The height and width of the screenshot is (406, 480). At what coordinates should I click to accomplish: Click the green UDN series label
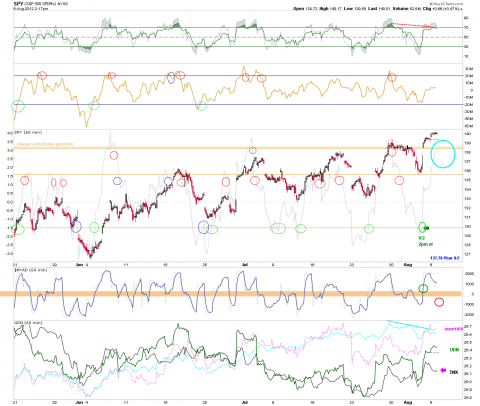tap(454, 350)
